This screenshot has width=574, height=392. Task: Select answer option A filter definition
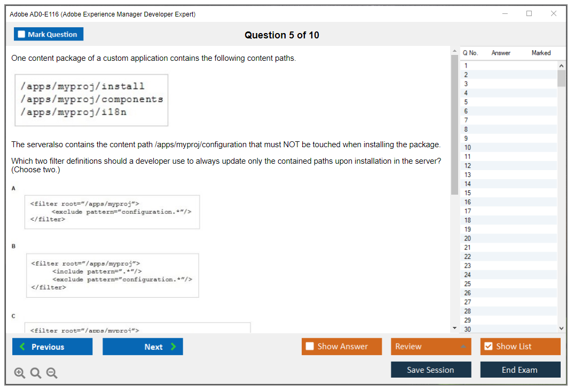(x=112, y=212)
